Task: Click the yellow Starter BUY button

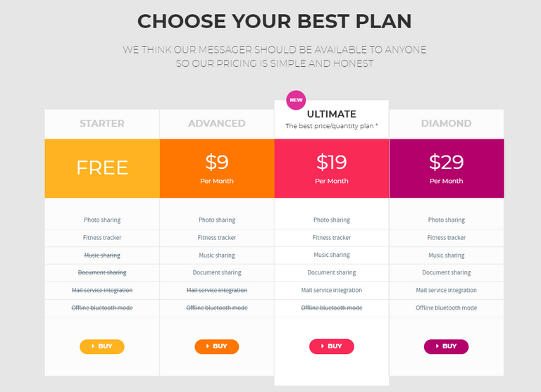Action: [102, 346]
